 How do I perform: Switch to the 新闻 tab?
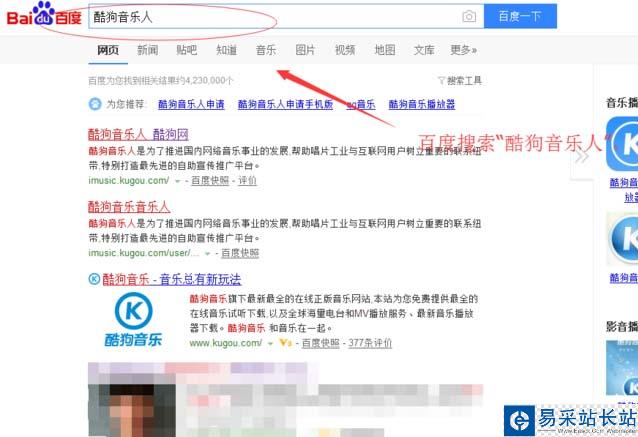pos(147,50)
